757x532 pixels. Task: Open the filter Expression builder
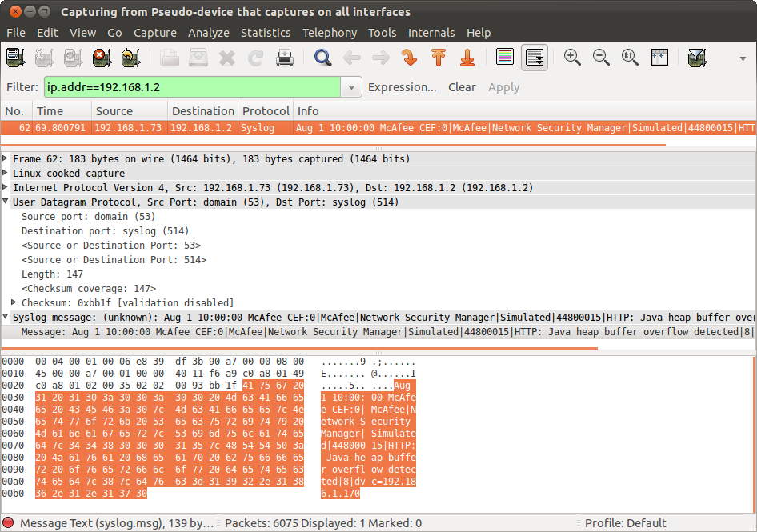click(x=403, y=87)
